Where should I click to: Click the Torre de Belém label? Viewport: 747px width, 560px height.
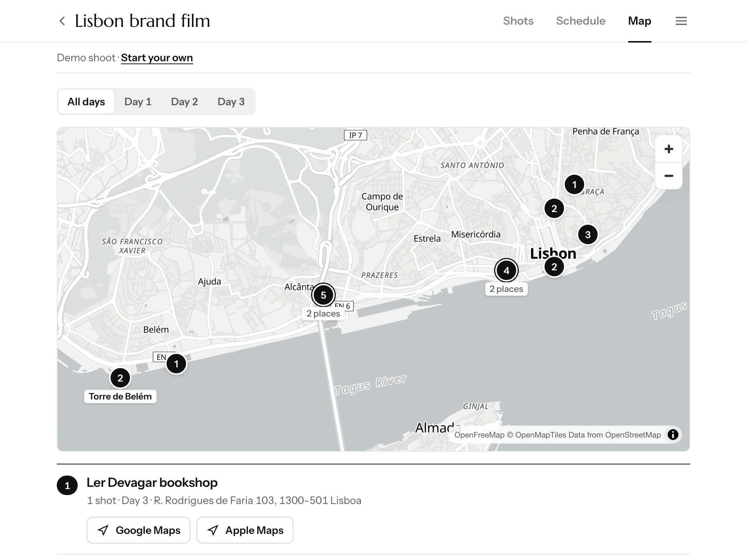point(120,396)
